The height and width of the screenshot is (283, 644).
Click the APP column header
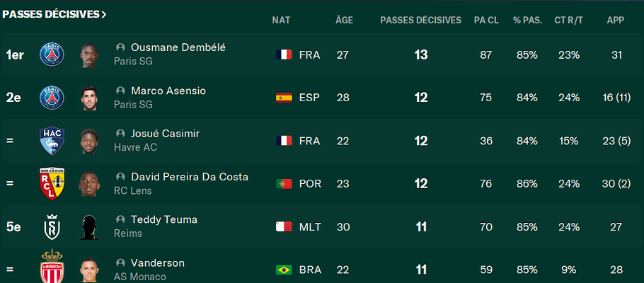(615, 20)
